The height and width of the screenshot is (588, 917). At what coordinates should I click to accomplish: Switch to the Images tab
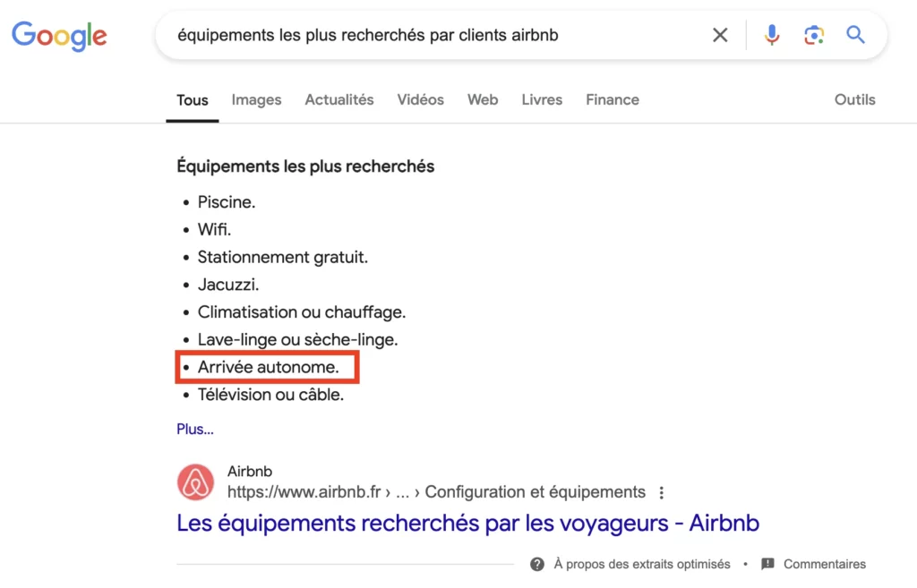[256, 99]
